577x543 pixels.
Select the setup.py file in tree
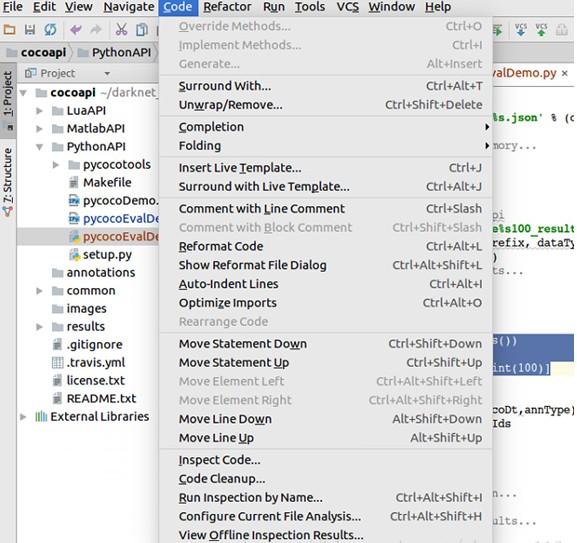pyautogui.click(x=88, y=255)
